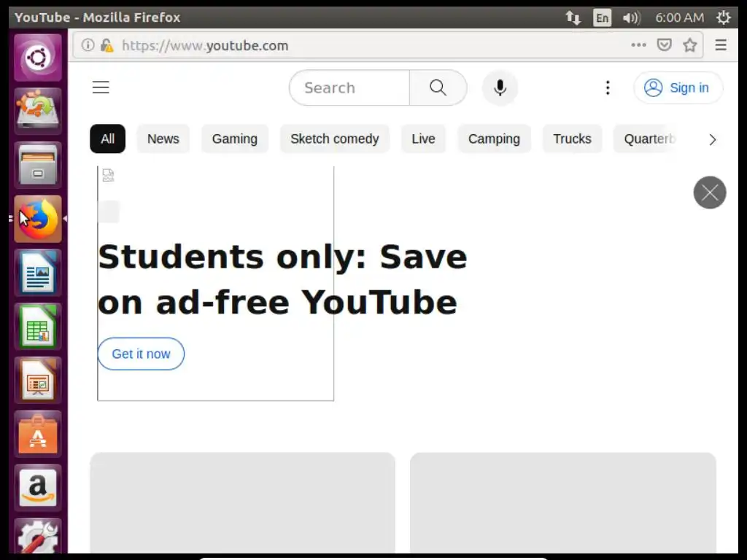Open the Amazon launcher icon
This screenshot has width=747, height=560.
38,488
